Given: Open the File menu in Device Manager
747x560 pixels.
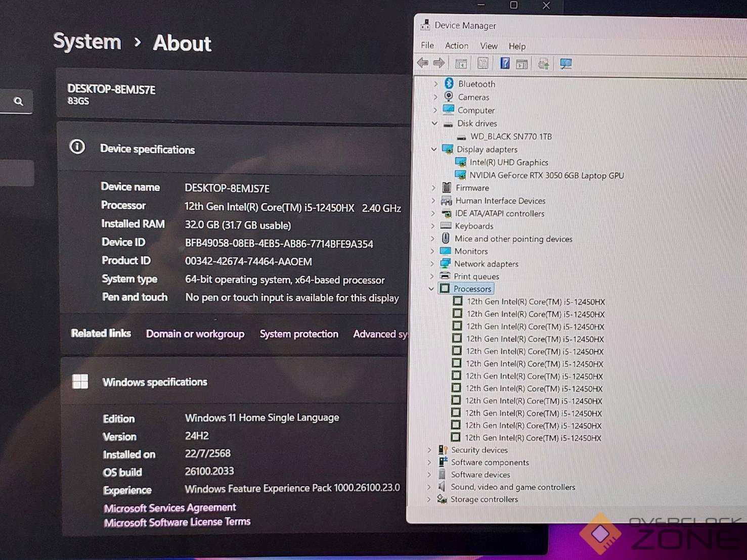Looking at the screenshot, I should 427,45.
